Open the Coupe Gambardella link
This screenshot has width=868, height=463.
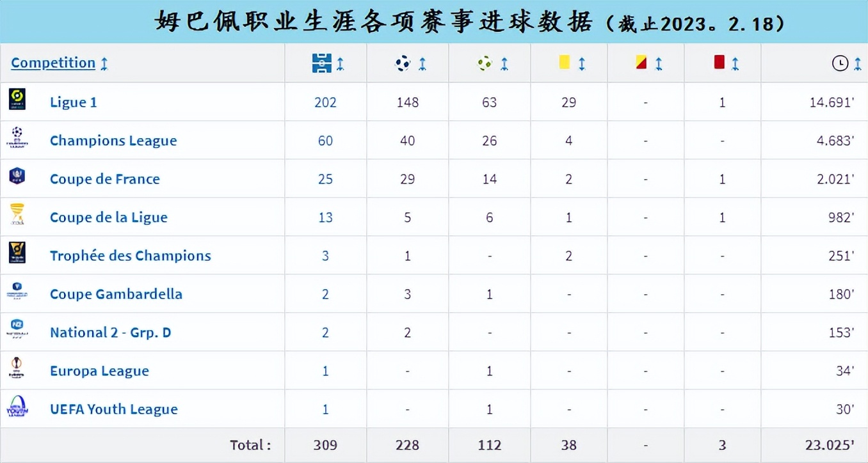(x=117, y=294)
